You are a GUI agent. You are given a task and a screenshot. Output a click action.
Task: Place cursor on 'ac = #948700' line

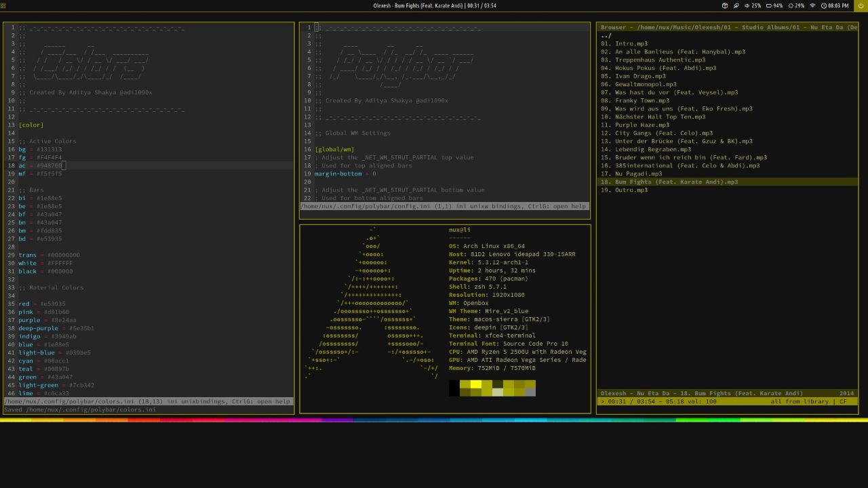coord(40,165)
